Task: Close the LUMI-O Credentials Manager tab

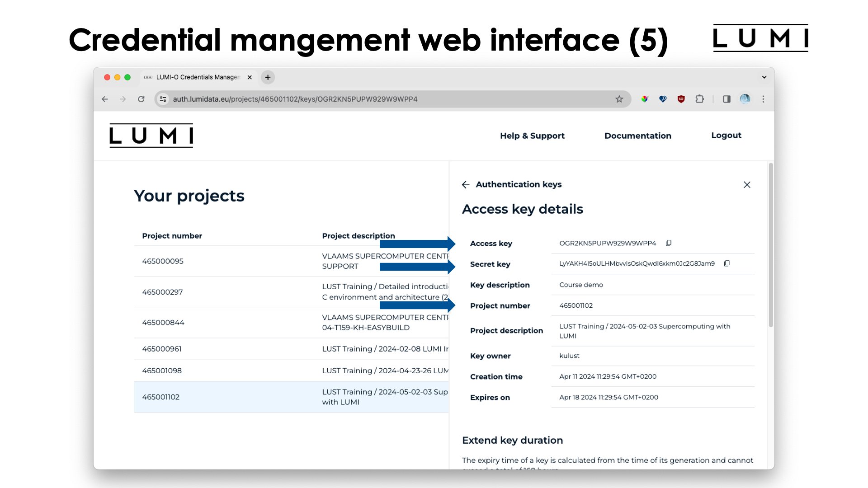Action: [x=250, y=77]
